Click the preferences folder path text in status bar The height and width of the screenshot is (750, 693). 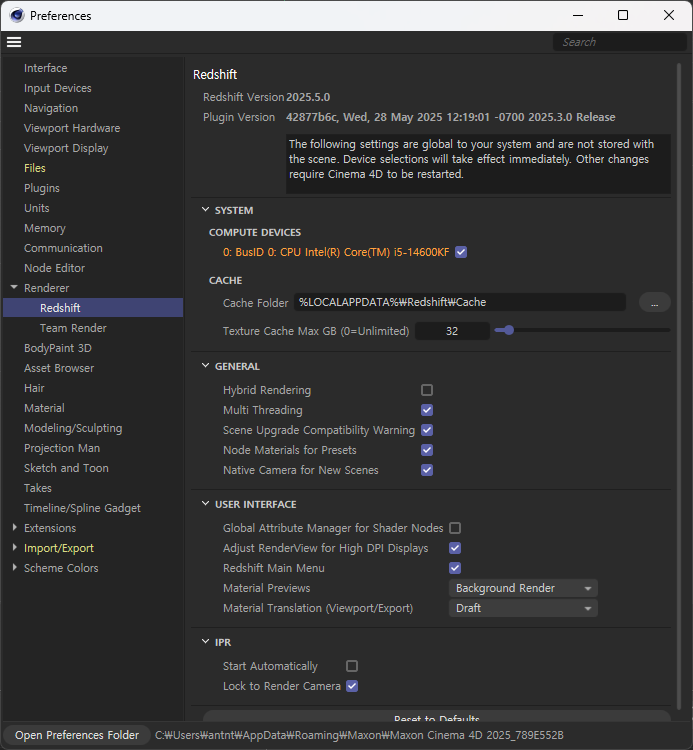click(359, 735)
